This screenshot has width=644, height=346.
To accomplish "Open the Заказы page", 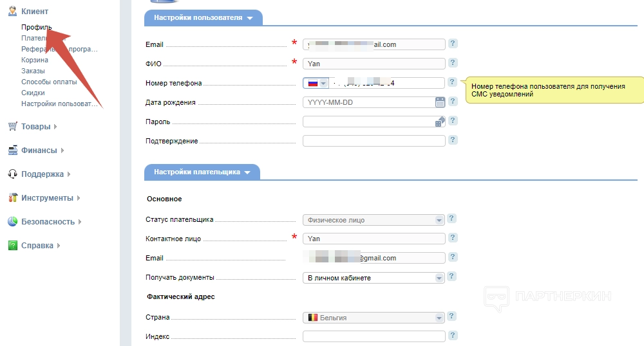I will point(33,71).
